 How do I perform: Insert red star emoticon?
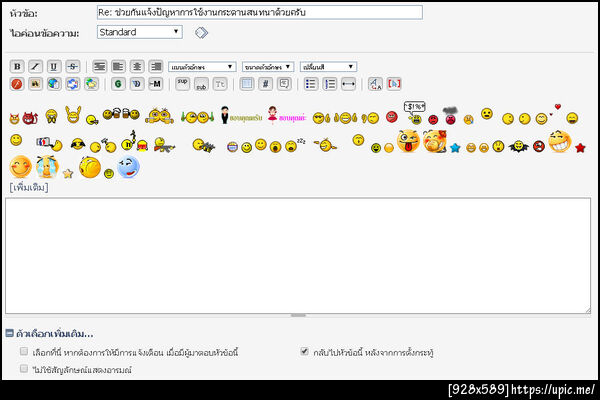click(580, 148)
